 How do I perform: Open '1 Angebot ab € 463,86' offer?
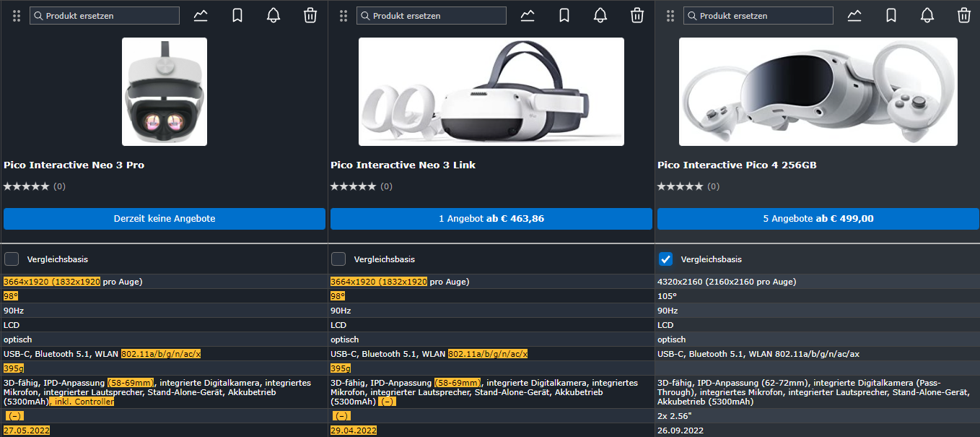(x=491, y=219)
